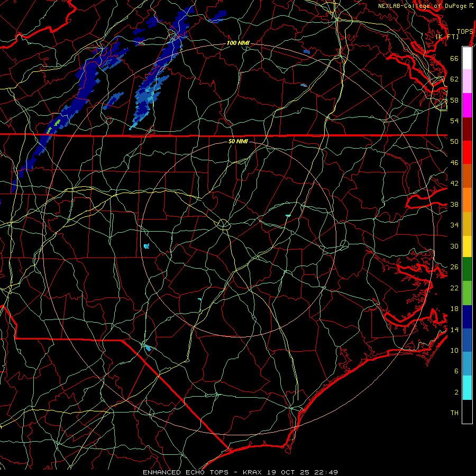Click the legend value "54"
Viewport: 476px width, 476px height.
(454, 121)
